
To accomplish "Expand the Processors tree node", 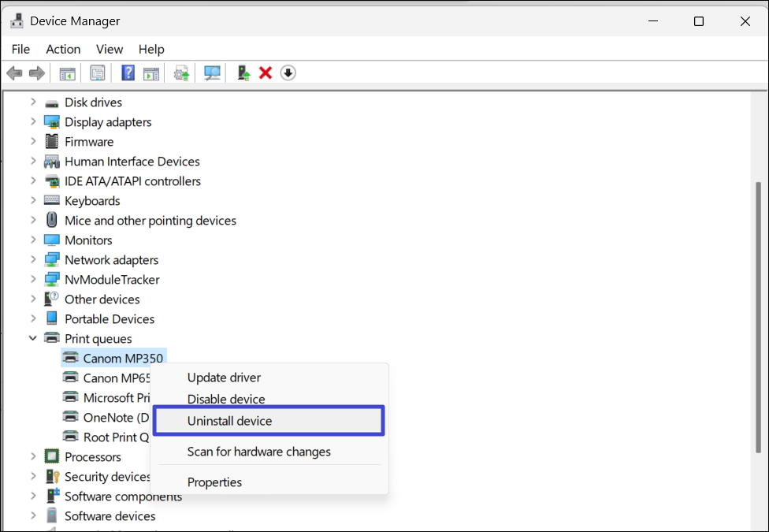I will pyautogui.click(x=33, y=456).
